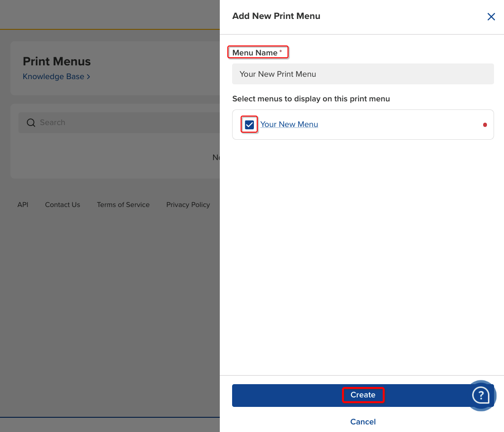Open the Privacy Policy link
Viewport: 504px width, 432px height.
coord(188,205)
